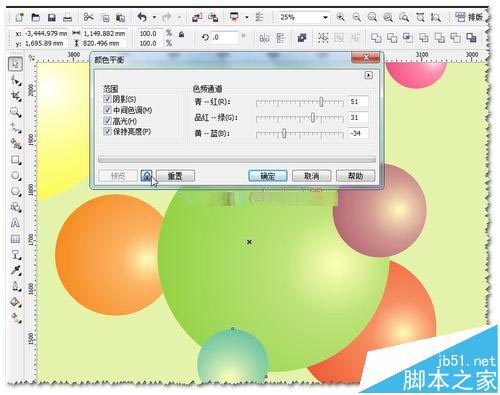The width and height of the screenshot is (500, 395).
Task: Toggle the 高光(H) highlights checkbox
Action: (107, 121)
